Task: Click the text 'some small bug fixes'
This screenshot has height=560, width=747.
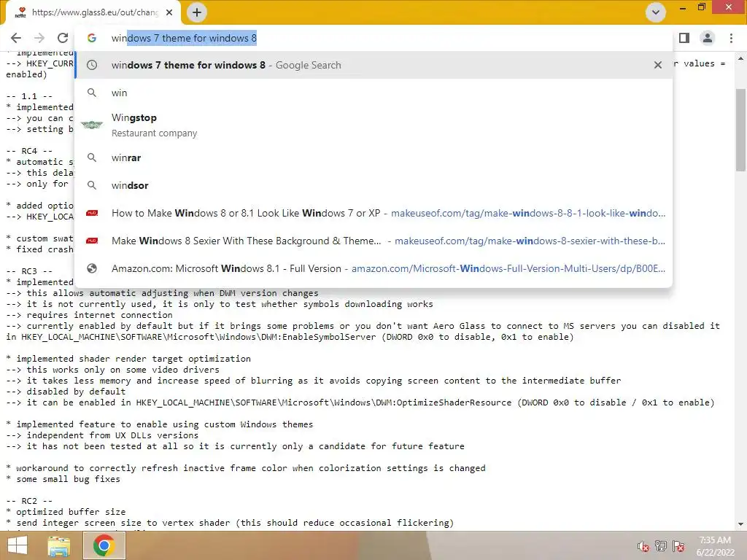Action: coord(68,479)
